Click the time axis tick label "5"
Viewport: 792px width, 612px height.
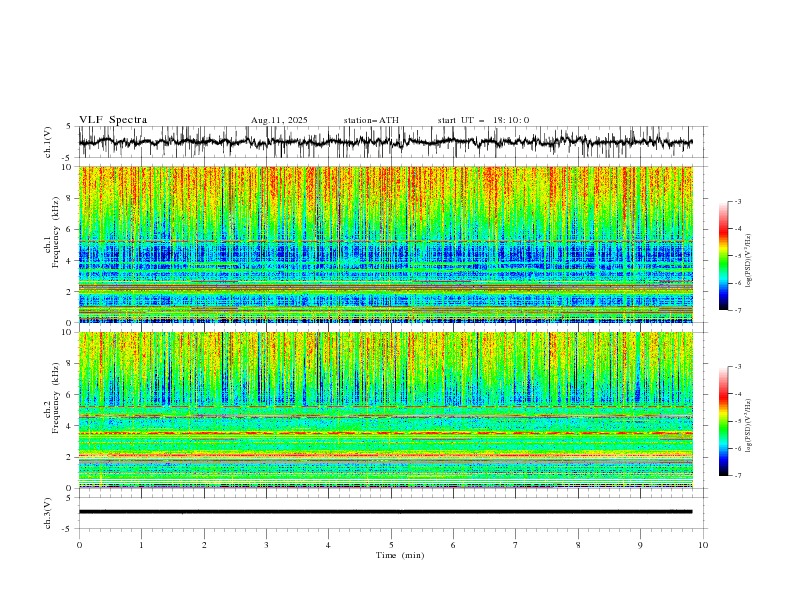(x=391, y=545)
